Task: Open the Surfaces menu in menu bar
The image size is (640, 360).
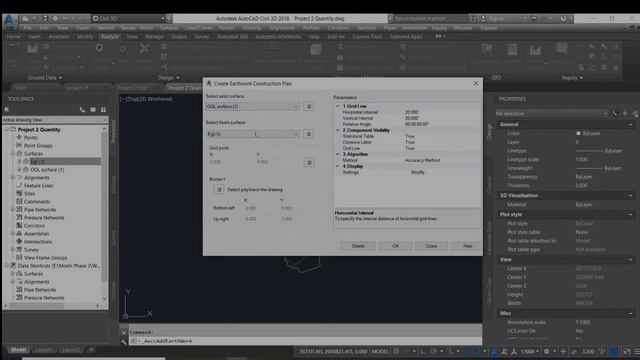Action: (169, 28)
